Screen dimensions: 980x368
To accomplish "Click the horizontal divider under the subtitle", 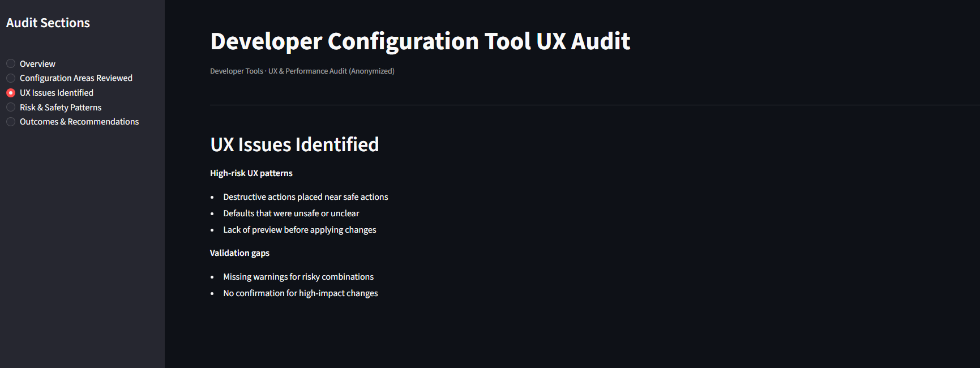I will pyautogui.click(x=566, y=105).
